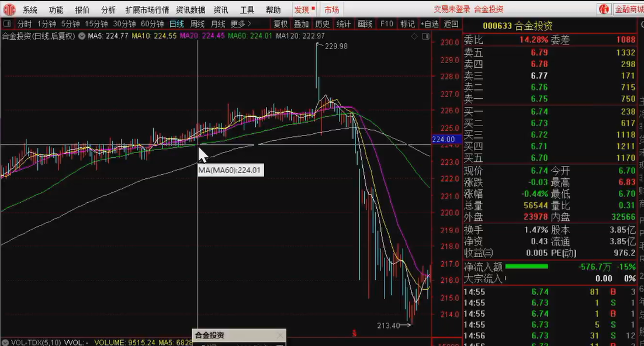Close the 合金投资 popup window
Image resolution: width=644 pixels, height=346 pixels.
[x=280, y=336]
